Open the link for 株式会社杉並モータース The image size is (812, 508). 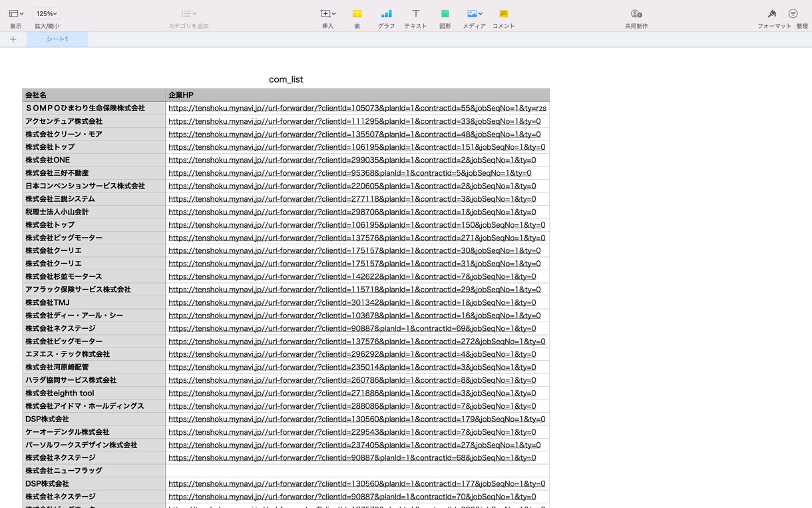click(352, 276)
